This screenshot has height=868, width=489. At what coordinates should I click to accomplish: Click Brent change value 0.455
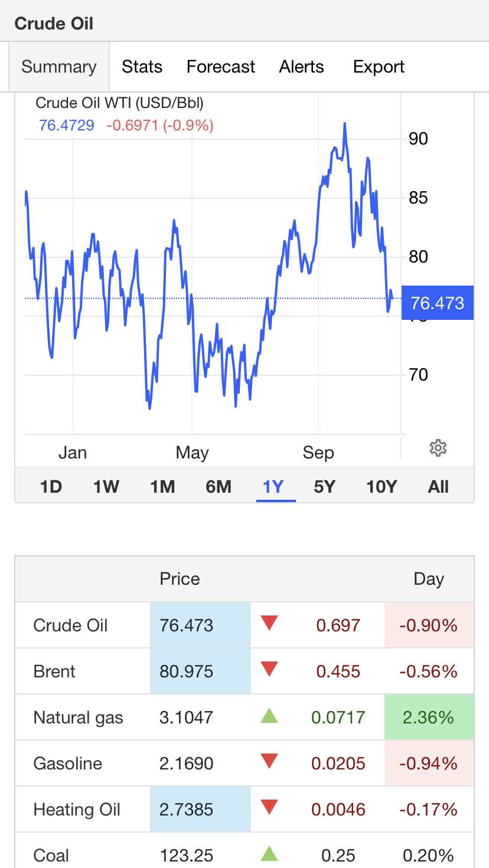coord(338,672)
